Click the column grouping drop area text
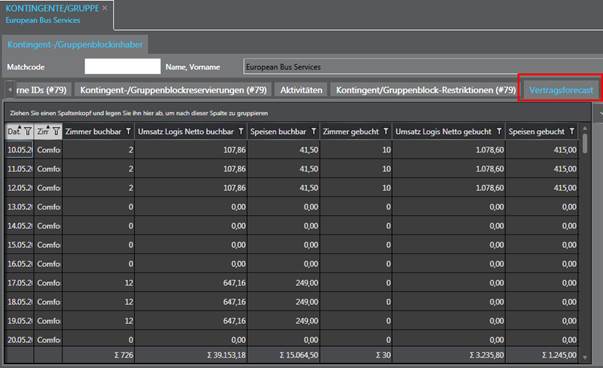 [139, 113]
